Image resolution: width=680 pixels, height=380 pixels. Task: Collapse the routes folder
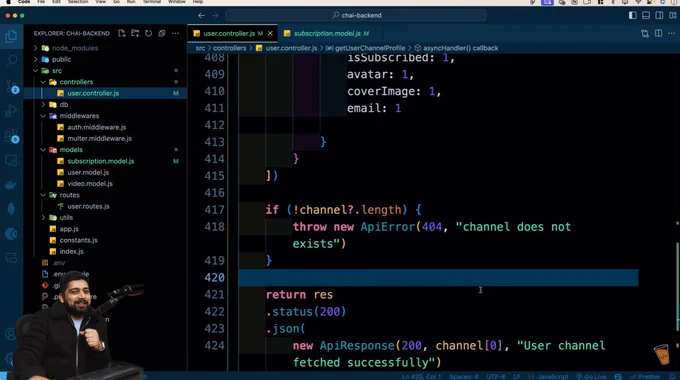pyautogui.click(x=69, y=195)
